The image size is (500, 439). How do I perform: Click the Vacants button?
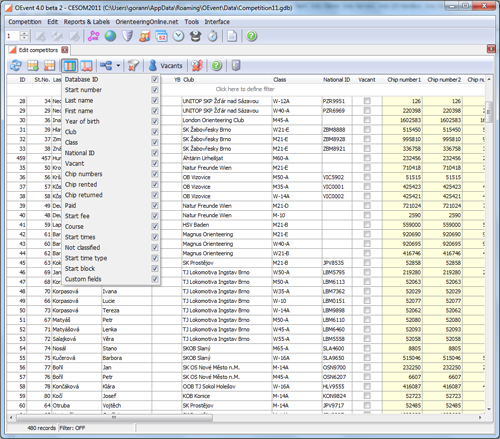coord(166,66)
